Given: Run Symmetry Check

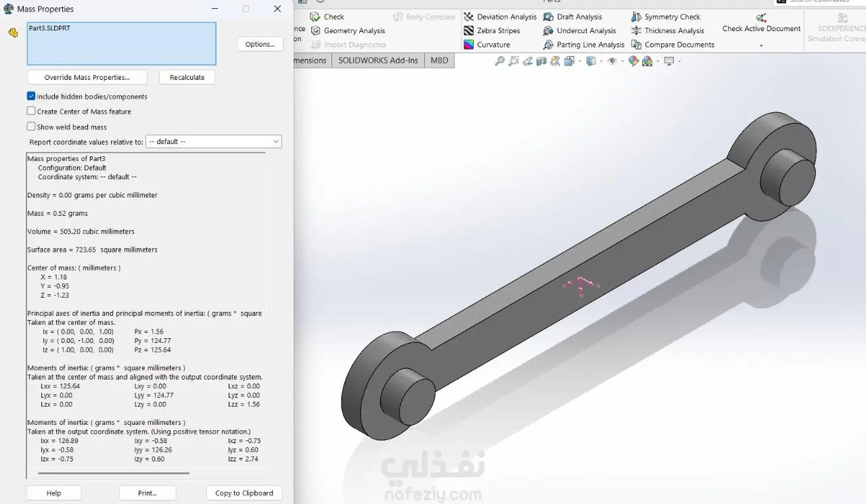Looking at the screenshot, I should 666,17.
